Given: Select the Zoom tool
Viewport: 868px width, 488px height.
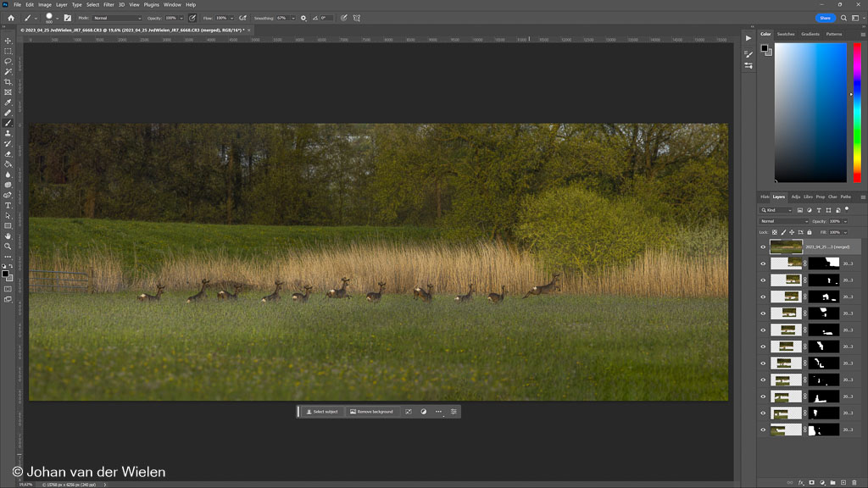Looking at the screenshot, I should pyautogui.click(x=8, y=247).
